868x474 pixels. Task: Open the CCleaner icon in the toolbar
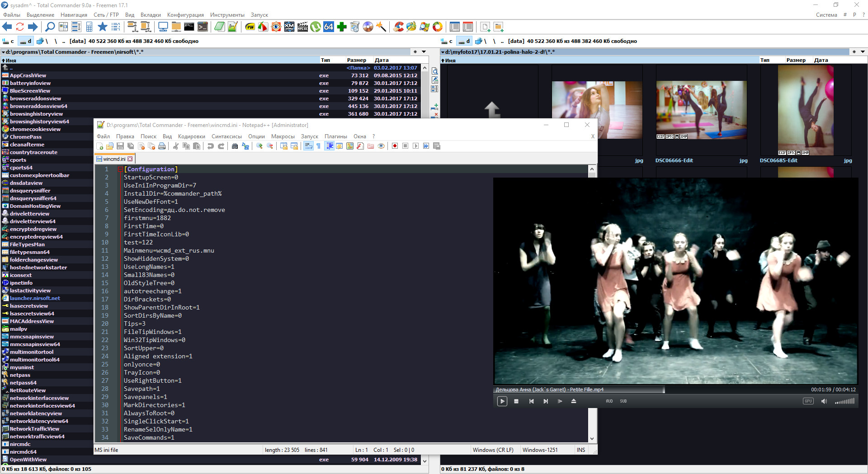[398, 27]
